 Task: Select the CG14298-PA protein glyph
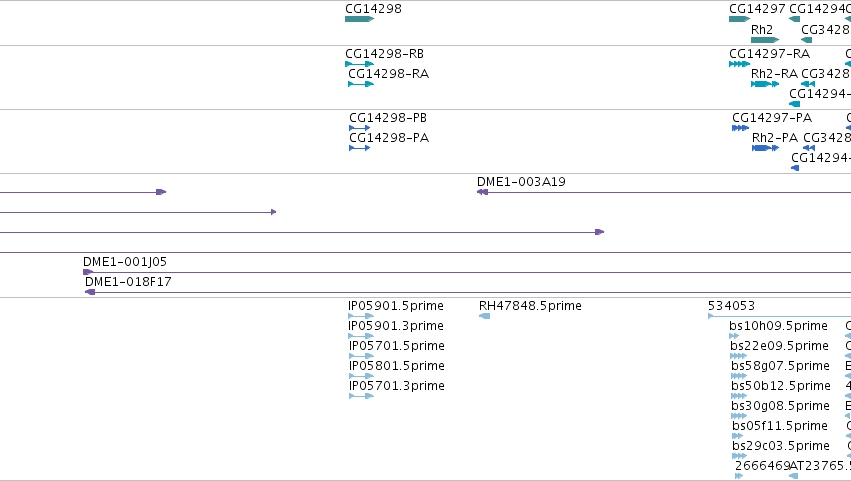click(x=359, y=148)
